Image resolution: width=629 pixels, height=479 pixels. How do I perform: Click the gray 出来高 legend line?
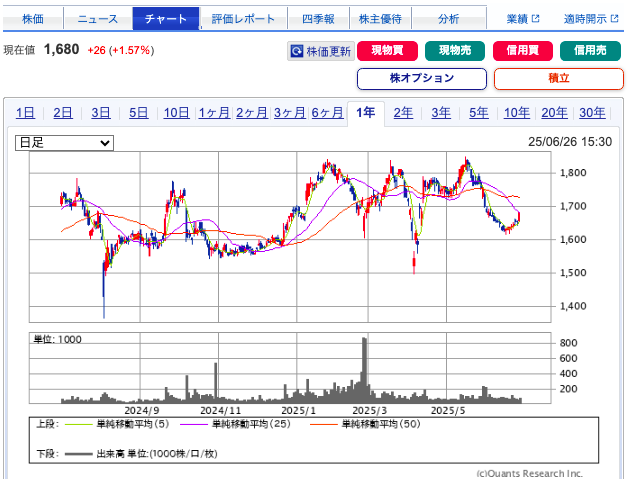pos(78,454)
